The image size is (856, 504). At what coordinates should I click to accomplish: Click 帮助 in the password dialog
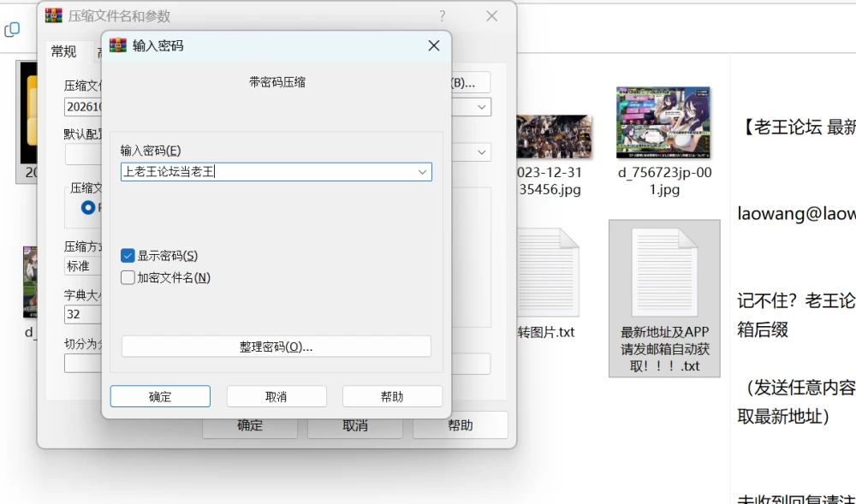[x=392, y=396]
